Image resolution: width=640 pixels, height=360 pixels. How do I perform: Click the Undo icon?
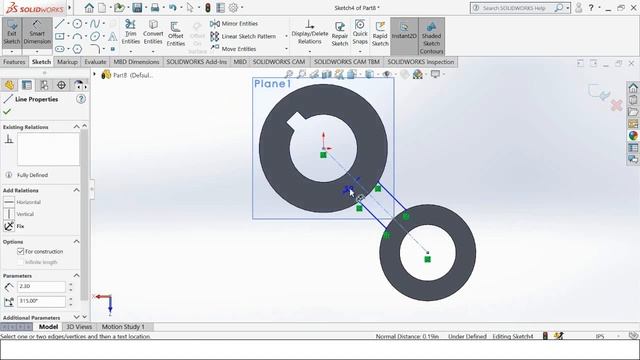pyautogui.click(x=173, y=8)
